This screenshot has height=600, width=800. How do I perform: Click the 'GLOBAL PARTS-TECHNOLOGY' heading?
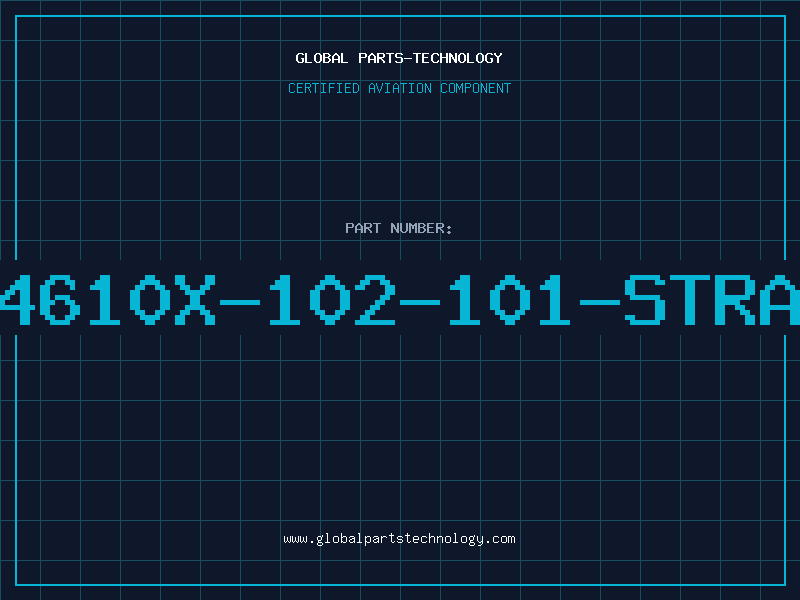click(x=399, y=58)
